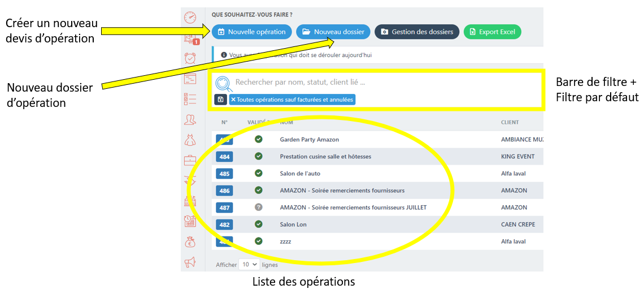The height and width of the screenshot is (293, 644).
Task: Open the checklist tasks sidebar icon
Action: point(190,99)
